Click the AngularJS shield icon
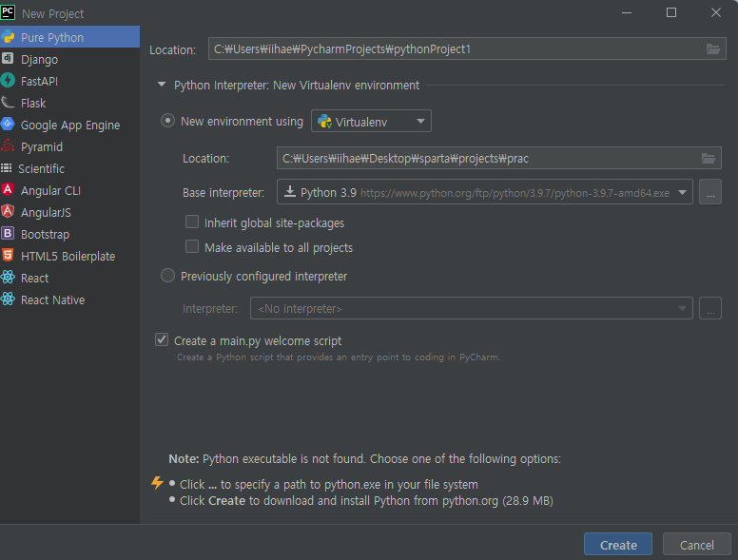This screenshot has height=560, width=738. tap(8, 212)
